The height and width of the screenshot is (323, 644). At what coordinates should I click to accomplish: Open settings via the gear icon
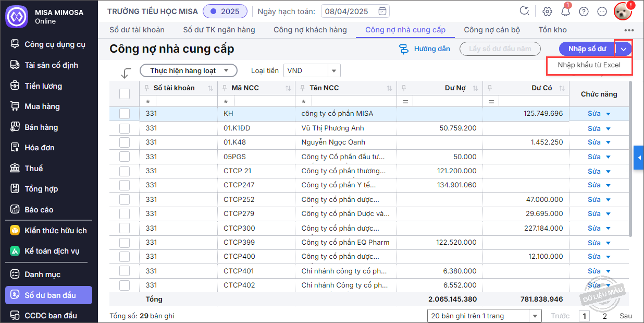coord(547,11)
